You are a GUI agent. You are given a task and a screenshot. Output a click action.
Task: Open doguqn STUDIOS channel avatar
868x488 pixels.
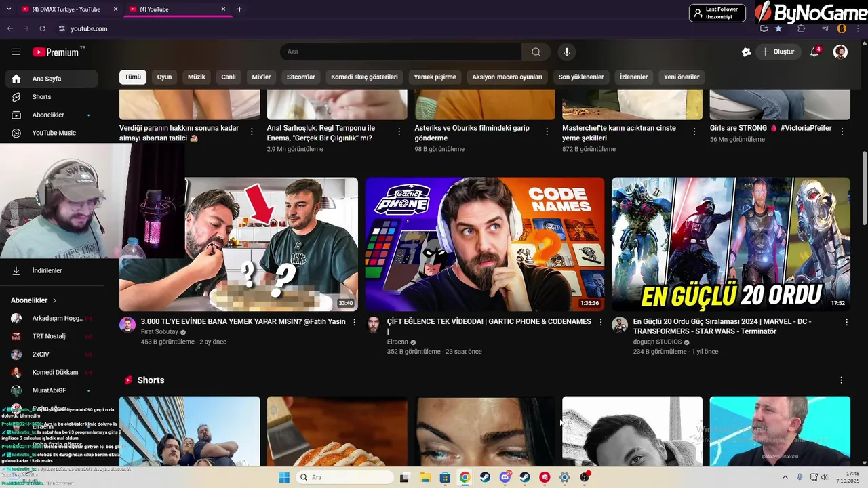tap(620, 324)
